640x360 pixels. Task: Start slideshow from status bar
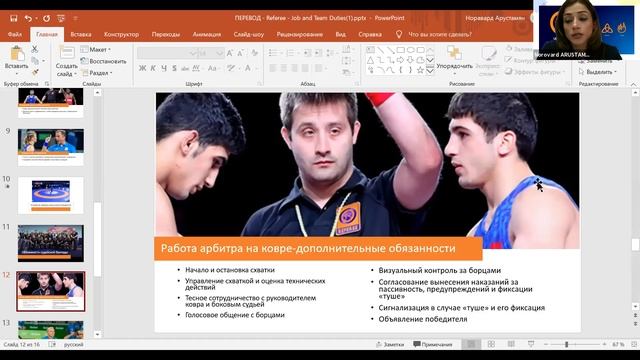click(531, 344)
